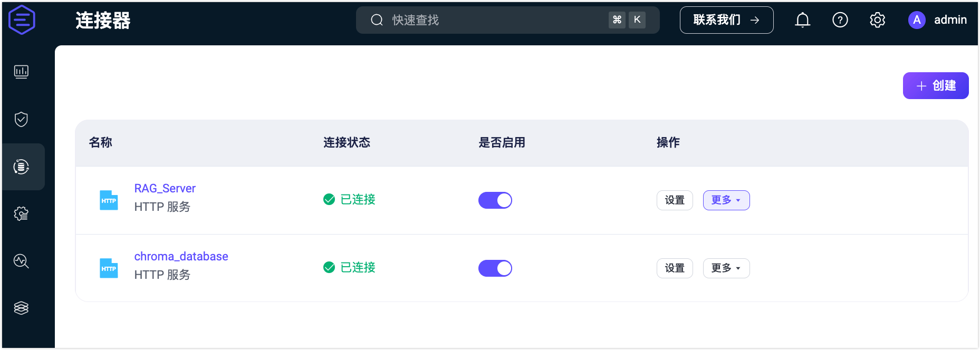Open the notifications bell
Image resolution: width=980 pixels, height=350 pixels.
802,20
